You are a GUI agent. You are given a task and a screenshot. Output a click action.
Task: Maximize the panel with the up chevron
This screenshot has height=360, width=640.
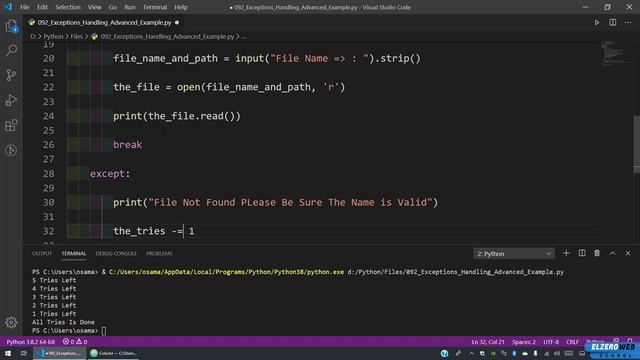click(613, 253)
